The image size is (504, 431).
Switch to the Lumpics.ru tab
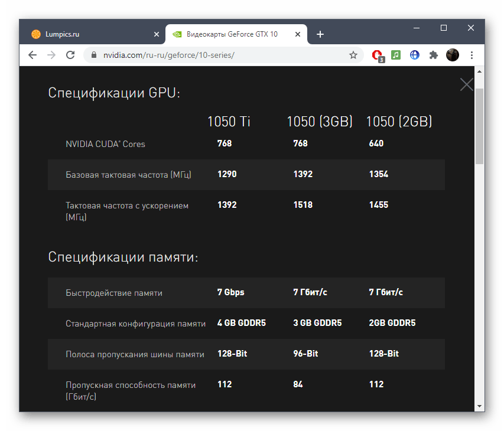[x=89, y=34]
